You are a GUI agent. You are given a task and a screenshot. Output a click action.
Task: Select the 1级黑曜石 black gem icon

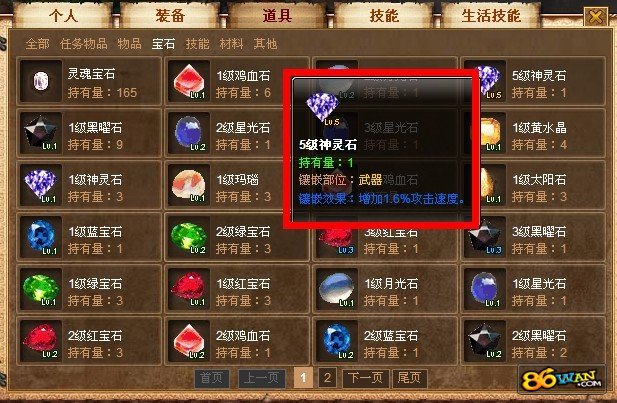point(41,133)
